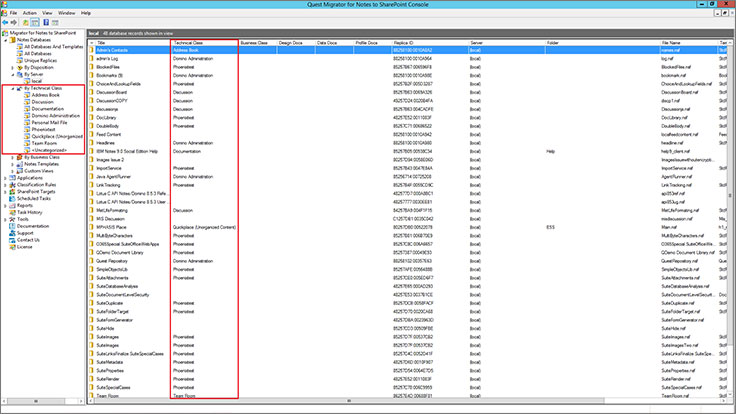This screenshot has height=414, width=736.
Task: Open the File menu
Action: pyautogui.click(x=13, y=13)
